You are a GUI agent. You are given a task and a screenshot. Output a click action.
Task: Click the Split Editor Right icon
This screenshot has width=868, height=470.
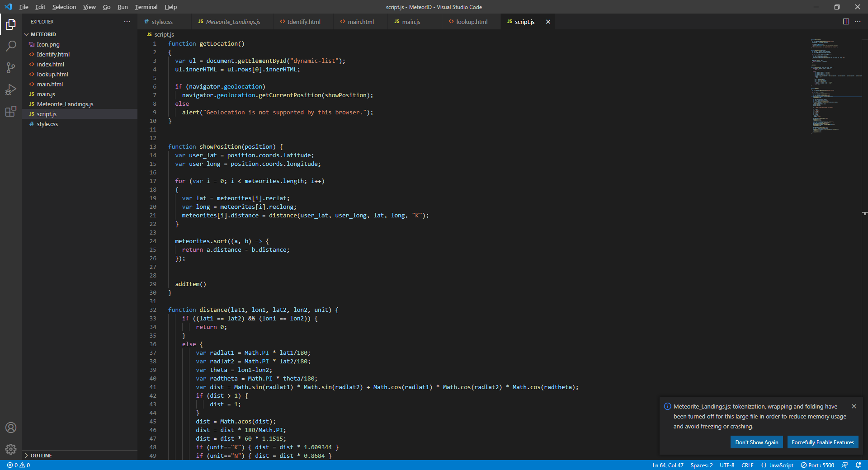click(x=846, y=22)
